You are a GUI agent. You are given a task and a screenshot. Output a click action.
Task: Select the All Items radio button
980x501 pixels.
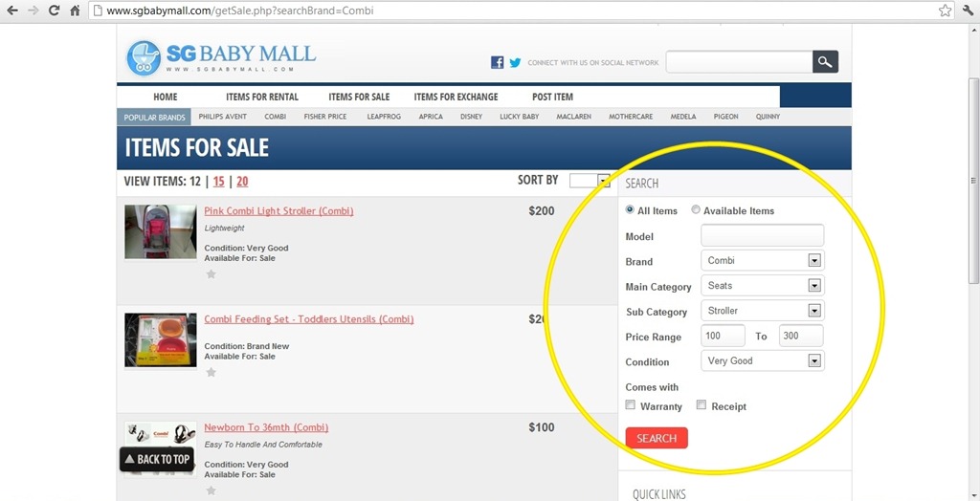[x=630, y=210]
